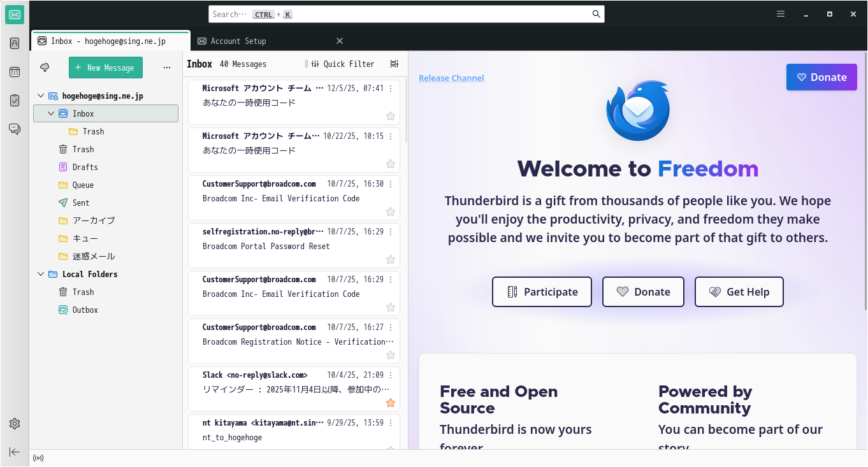Open the menu for the Broadcom Portal Password Reset message
The height and width of the screenshot is (467, 868).
(391, 232)
